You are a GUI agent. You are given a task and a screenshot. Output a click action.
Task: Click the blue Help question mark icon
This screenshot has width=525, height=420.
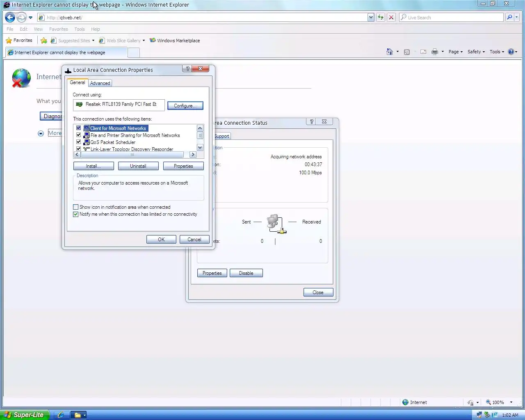click(511, 52)
